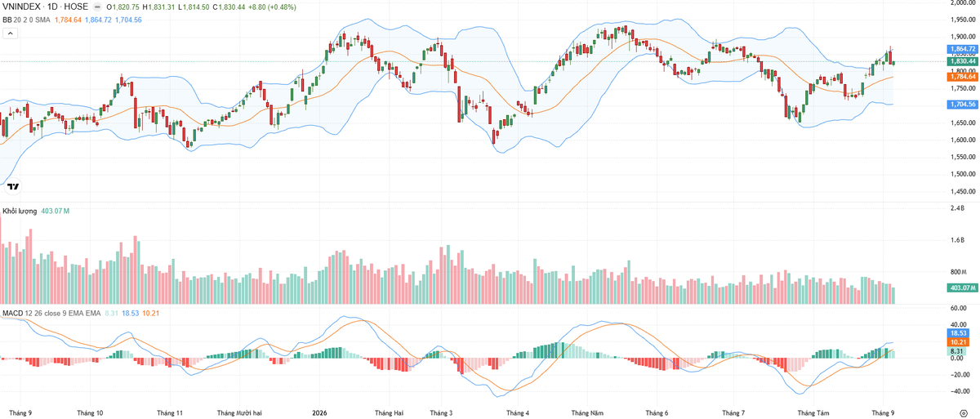
Task: Click Tháng Năm on the time axis
Action: tap(588, 412)
